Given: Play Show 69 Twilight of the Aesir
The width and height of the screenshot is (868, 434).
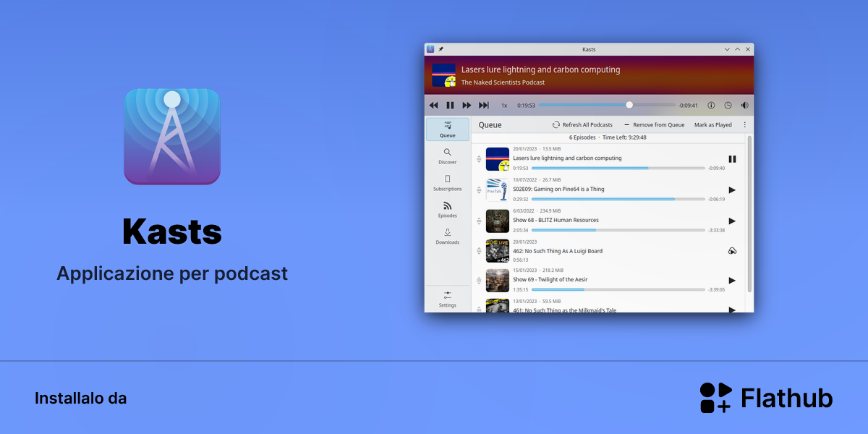Looking at the screenshot, I should pos(732,281).
